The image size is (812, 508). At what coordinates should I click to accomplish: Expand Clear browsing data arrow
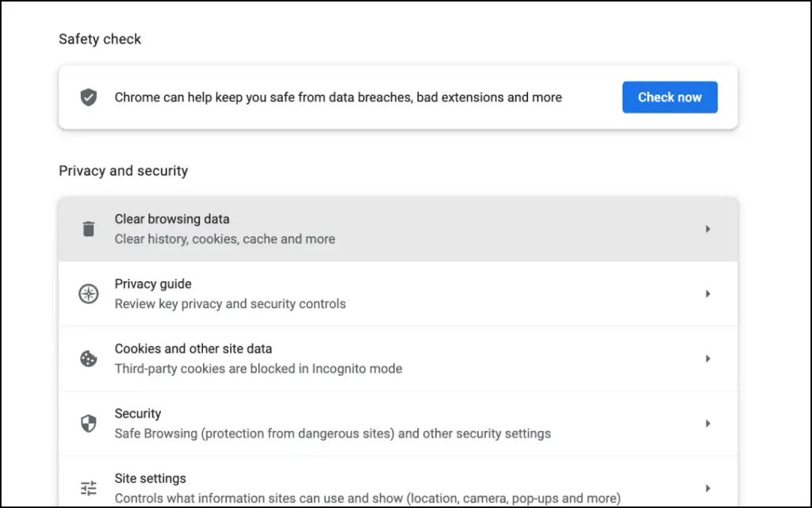pyautogui.click(x=707, y=229)
